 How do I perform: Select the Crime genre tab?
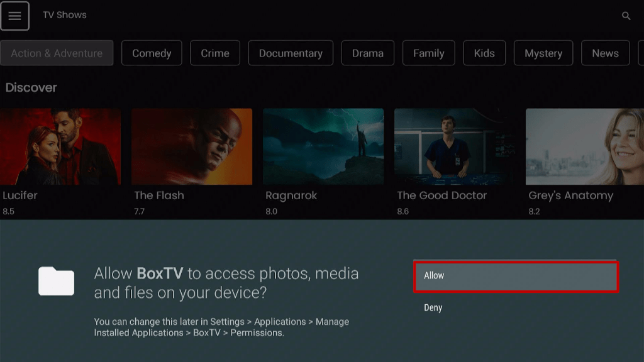(215, 53)
